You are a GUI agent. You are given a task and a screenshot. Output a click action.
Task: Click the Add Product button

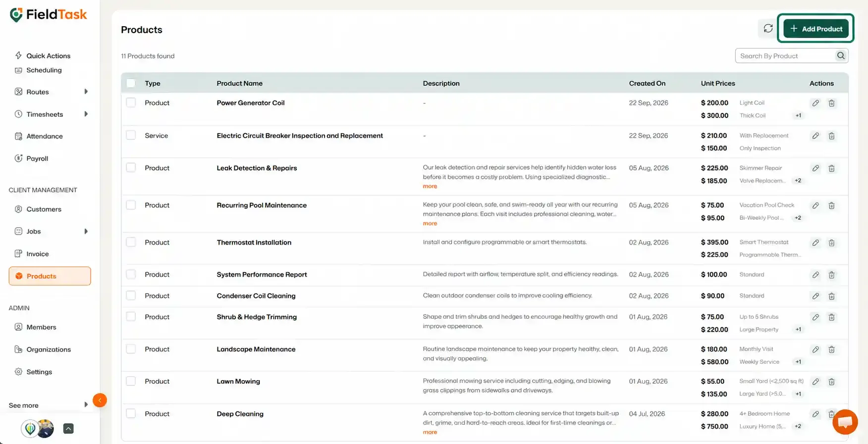pos(816,29)
